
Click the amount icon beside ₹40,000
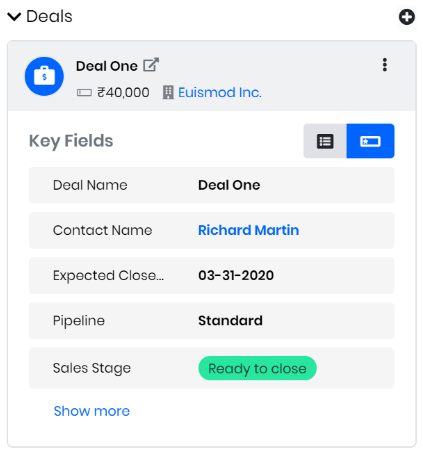click(x=84, y=93)
